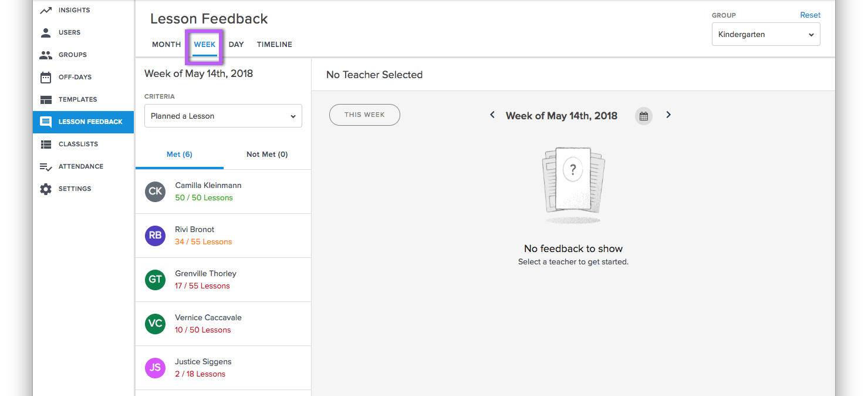Open the Classlists section
This screenshot has width=868, height=396.
83,144
